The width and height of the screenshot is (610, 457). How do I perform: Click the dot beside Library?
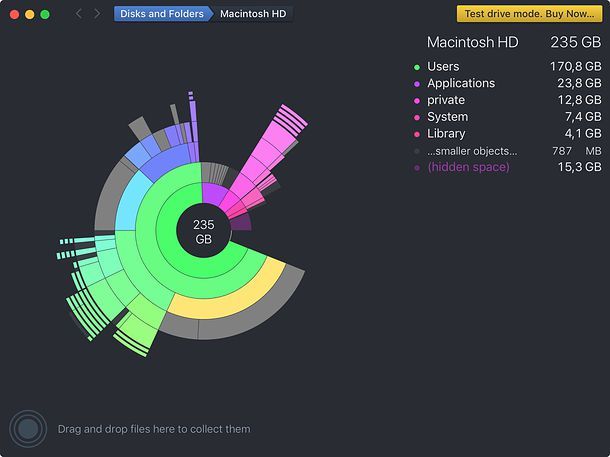click(x=417, y=134)
